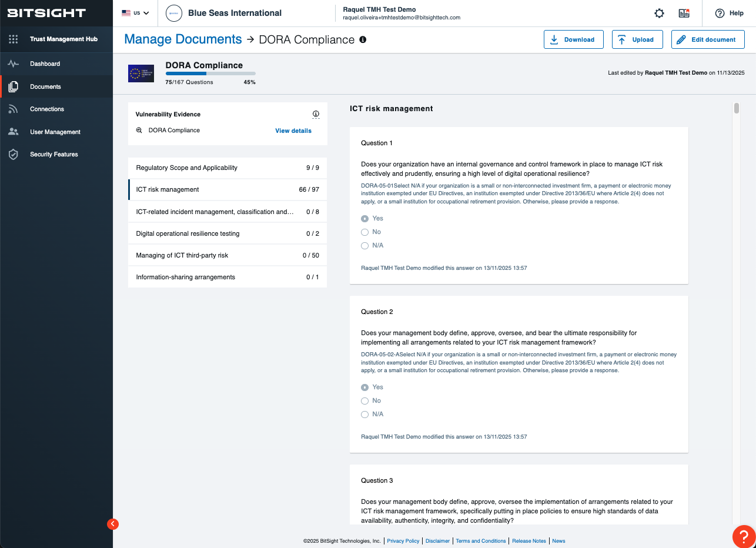Open Security Features shield icon
The width and height of the screenshot is (756, 548).
pyautogui.click(x=13, y=154)
